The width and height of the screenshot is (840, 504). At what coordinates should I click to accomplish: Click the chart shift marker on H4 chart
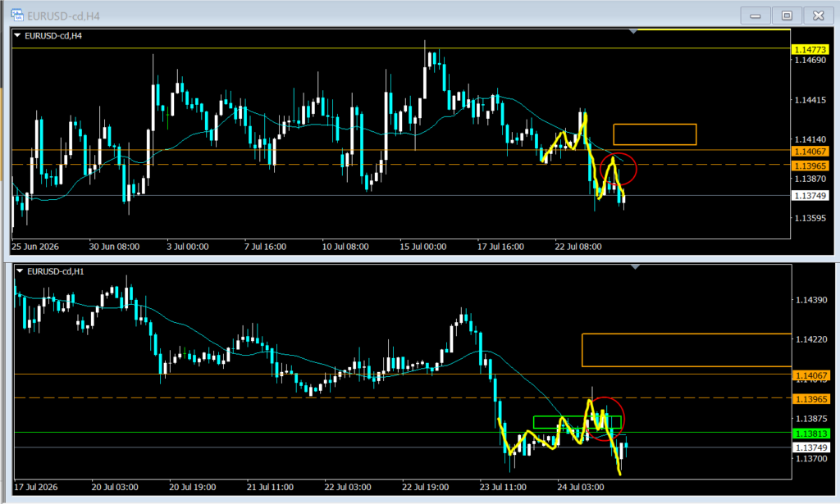pyautogui.click(x=633, y=32)
